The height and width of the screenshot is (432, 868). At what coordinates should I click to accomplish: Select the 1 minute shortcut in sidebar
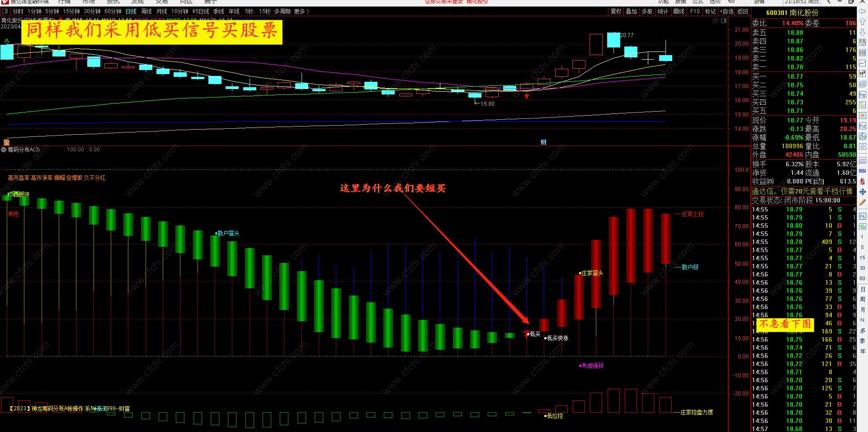(862, 237)
